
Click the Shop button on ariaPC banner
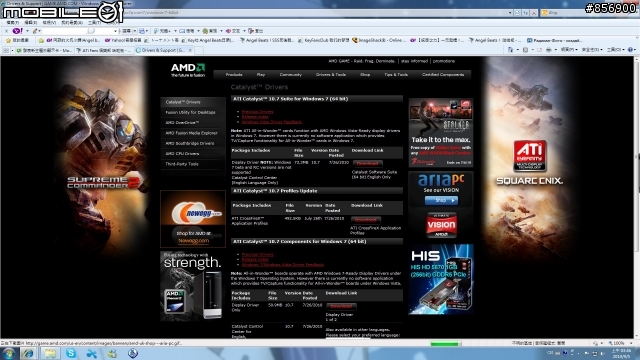coord(441,200)
